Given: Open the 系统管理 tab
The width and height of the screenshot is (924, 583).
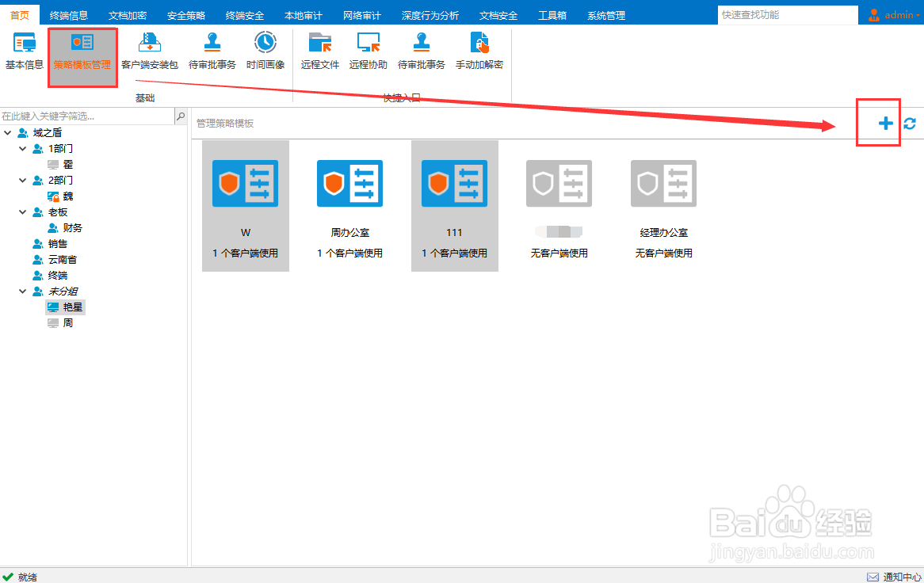Looking at the screenshot, I should (x=606, y=15).
